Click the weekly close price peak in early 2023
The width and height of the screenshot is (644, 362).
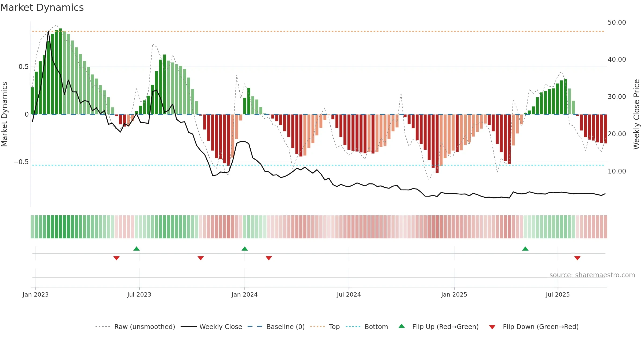(48, 31)
